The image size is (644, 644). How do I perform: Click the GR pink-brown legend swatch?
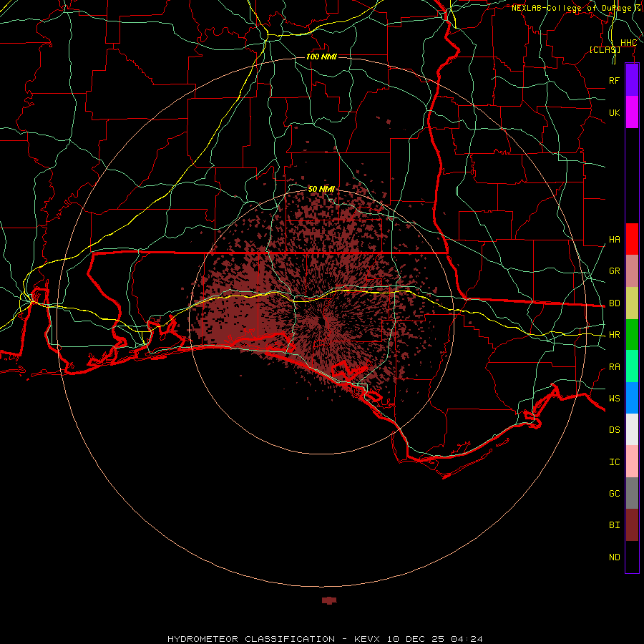pos(632,271)
